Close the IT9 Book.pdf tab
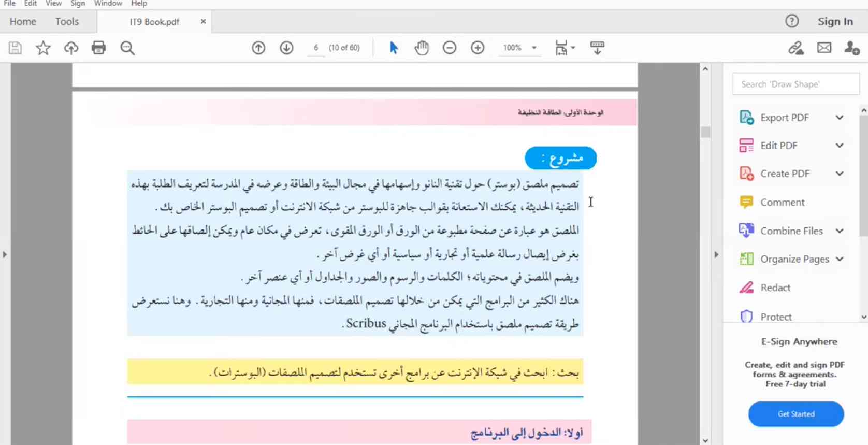 click(203, 21)
